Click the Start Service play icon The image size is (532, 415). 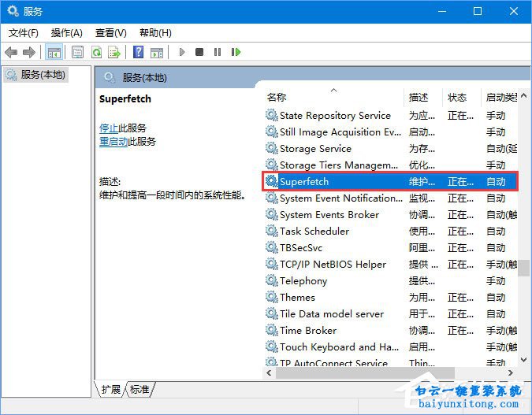pyautogui.click(x=182, y=52)
